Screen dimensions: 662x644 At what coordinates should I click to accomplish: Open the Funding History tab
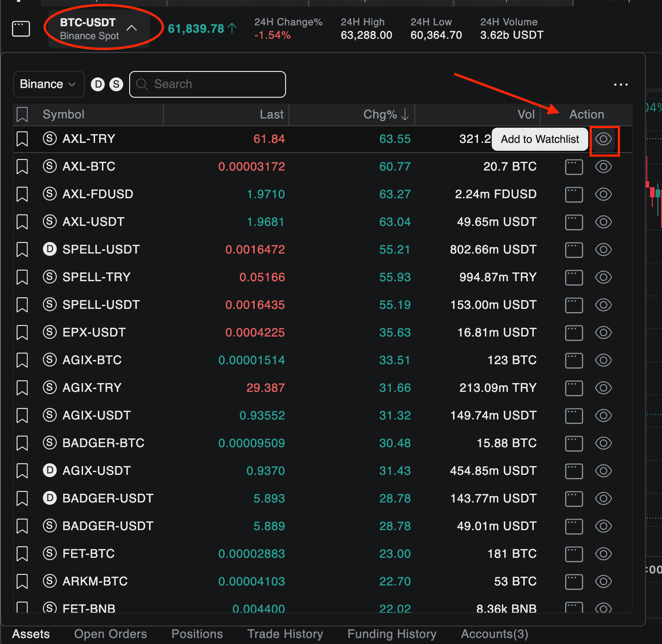392,634
